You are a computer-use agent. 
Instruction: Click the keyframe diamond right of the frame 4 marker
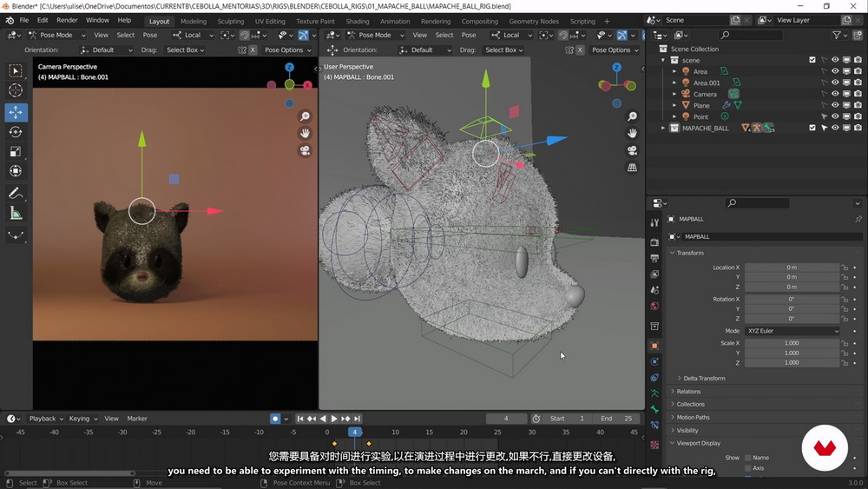coord(369,444)
